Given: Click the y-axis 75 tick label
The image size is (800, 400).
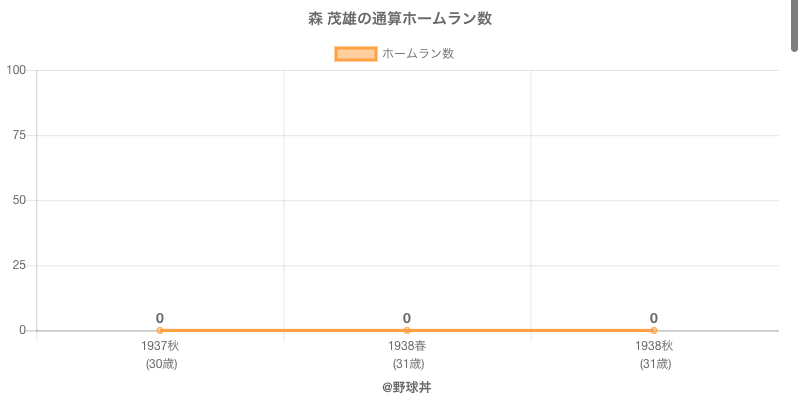Looking at the screenshot, I should point(19,135).
